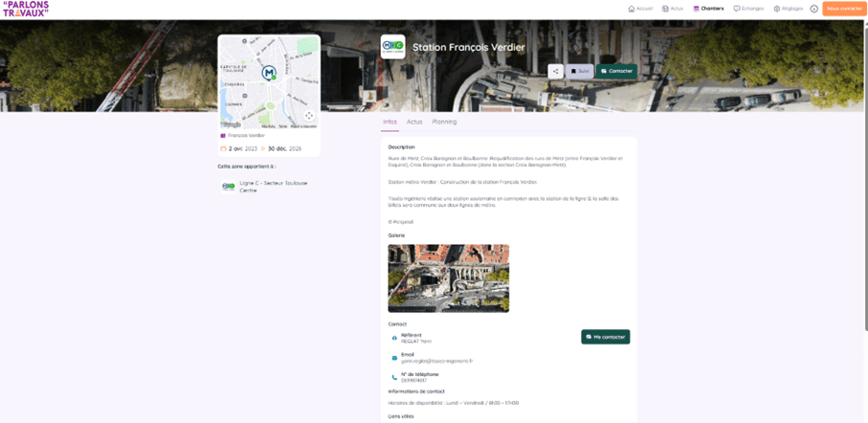Click the orange Nous contacter button
This screenshot has height=423, width=868.
click(843, 9)
